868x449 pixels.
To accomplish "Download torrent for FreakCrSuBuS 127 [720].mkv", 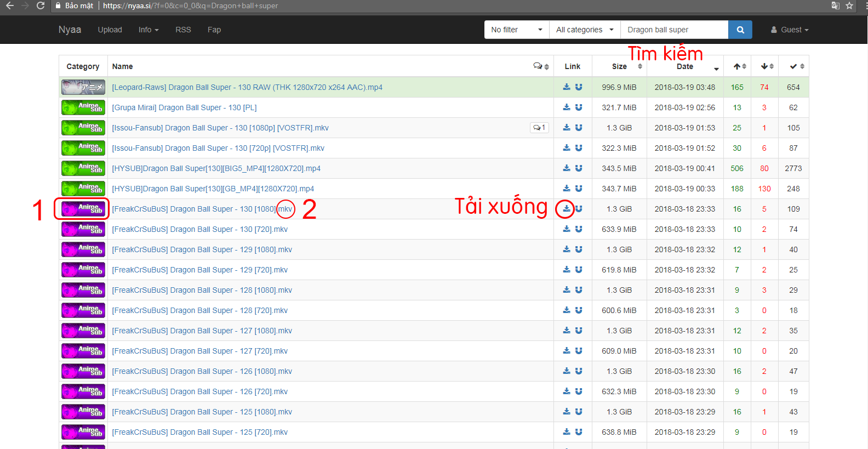I will (567, 351).
